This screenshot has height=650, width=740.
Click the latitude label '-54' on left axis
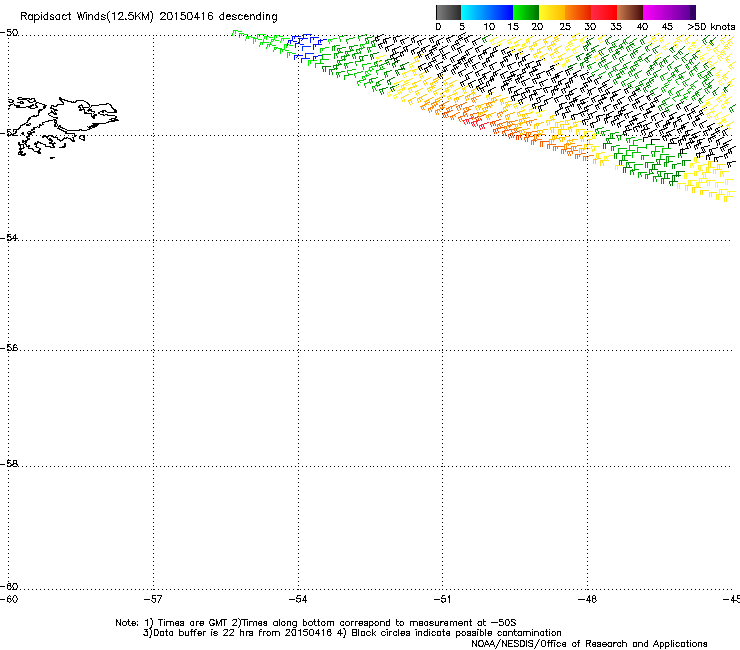[9, 238]
